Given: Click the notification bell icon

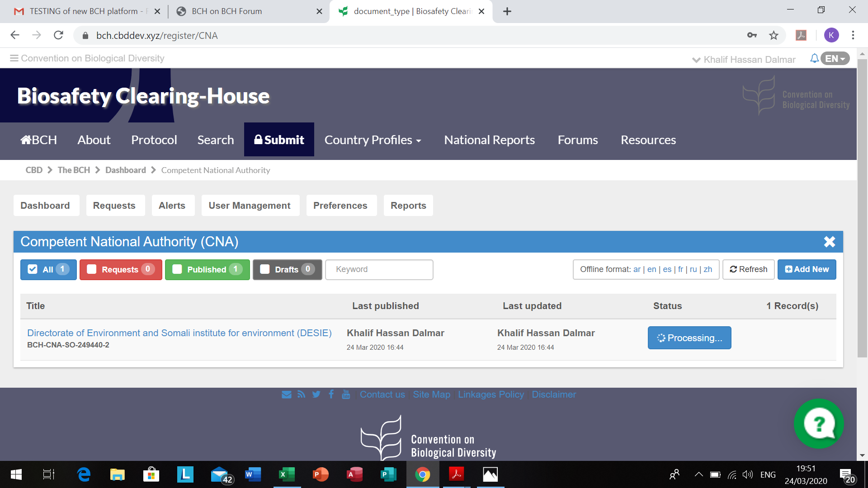Looking at the screenshot, I should (x=814, y=58).
